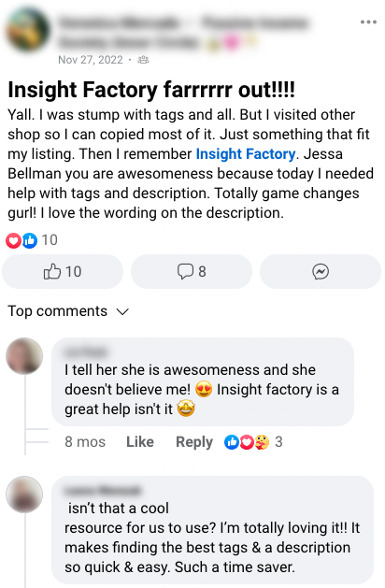The height and width of the screenshot is (588, 385).
Task: Open first comment's reaction icons summary
Action: (247, 442)
